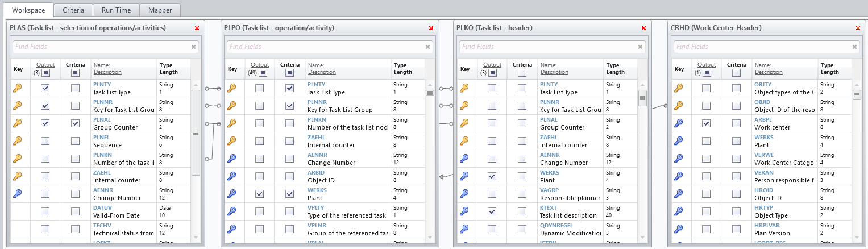Clear the PLAS Find Fields search box
Viewport: 868px width, 249px height.
pyautogui.click(x=193, y=47)
